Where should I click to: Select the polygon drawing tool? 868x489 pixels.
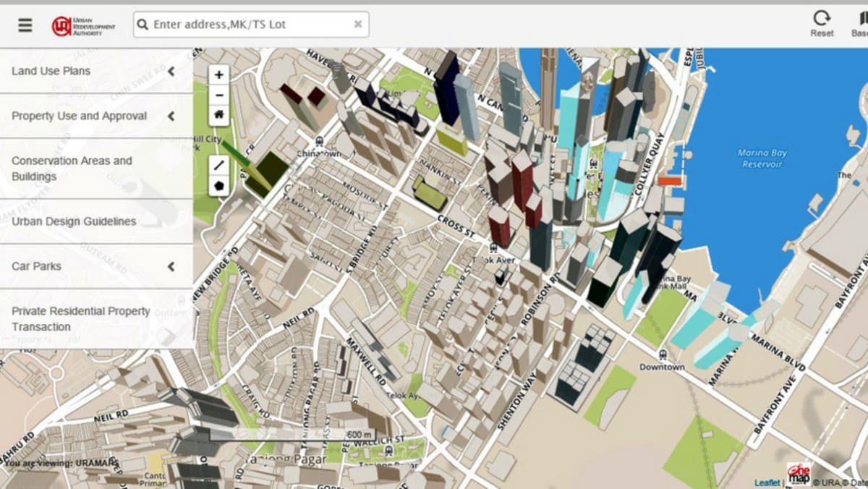pyautogui.click(x=218, y=185)
